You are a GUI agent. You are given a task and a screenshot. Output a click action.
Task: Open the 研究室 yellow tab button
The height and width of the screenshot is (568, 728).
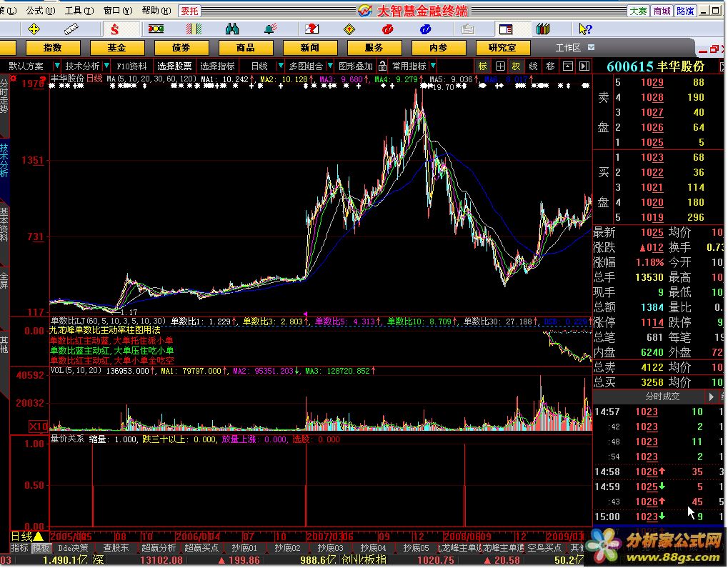(502, 47)
